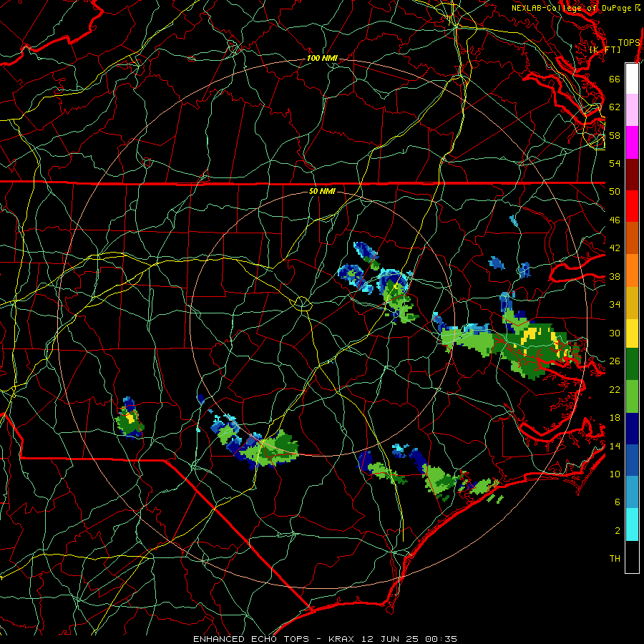The image size is (644, 644).
Task: Click the legend value 34
Action: (615, 304)
